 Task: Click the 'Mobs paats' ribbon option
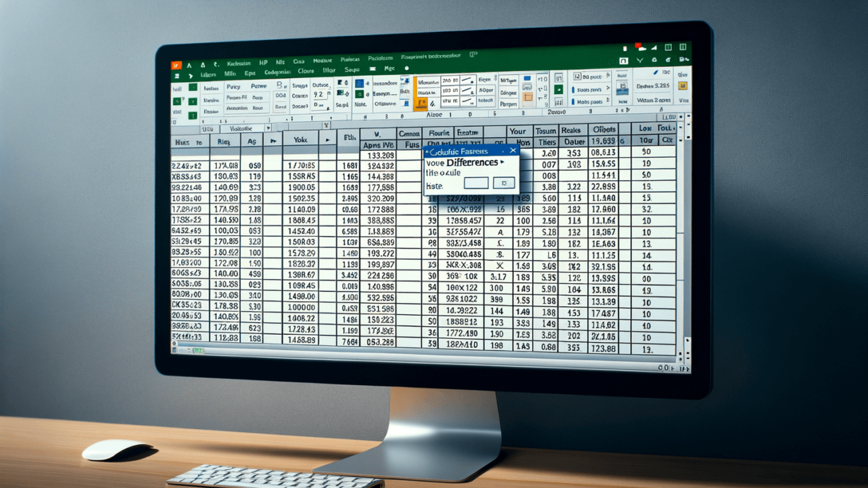[590, 102]
